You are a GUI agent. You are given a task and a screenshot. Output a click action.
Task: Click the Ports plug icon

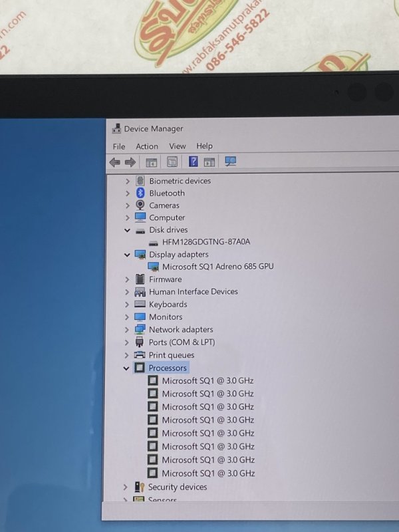pos(140,342)
